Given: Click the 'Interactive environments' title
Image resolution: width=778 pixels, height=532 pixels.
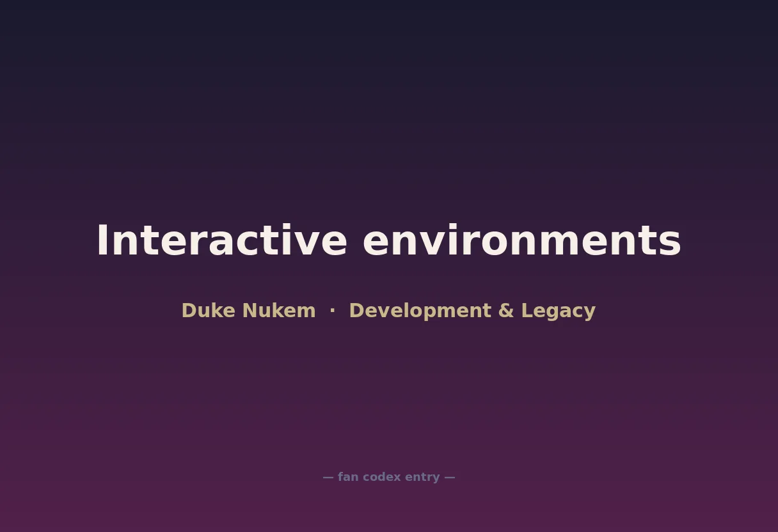Looking at the screenshot, I should (x=388, y=240).
